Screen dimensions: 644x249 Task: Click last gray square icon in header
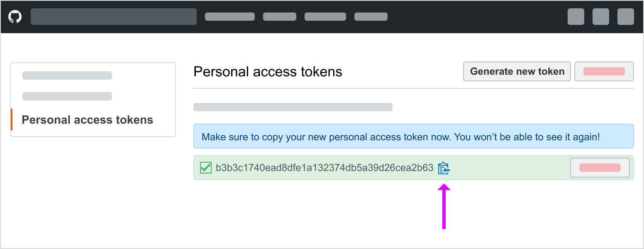coord(626,17)
